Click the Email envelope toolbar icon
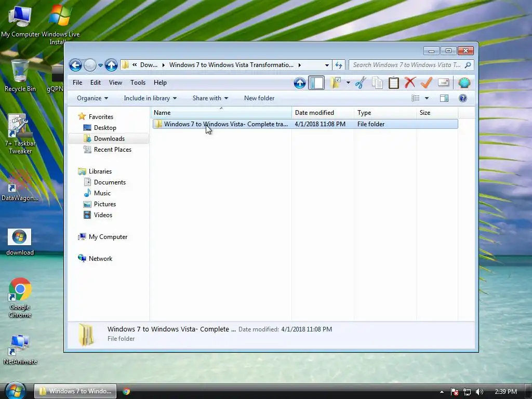 coord(444,83)
